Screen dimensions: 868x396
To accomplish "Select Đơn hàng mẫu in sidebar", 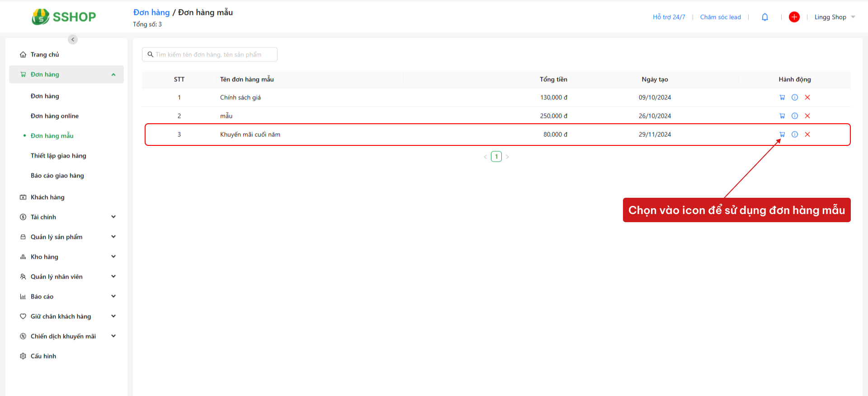I will (52, 136).
